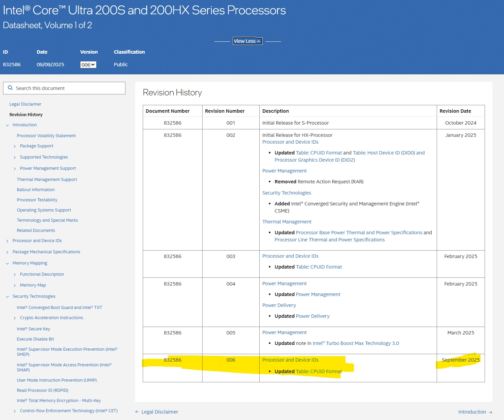The image size is (504, 420).
Task: Expand the Power Management Support chevron
Action: pyautogui.click(x=15, y=169)
